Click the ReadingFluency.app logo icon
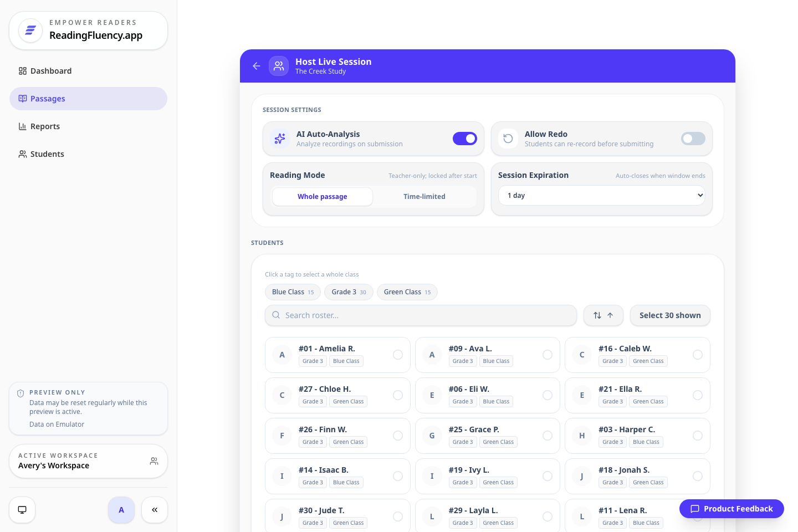 (30, 30)
